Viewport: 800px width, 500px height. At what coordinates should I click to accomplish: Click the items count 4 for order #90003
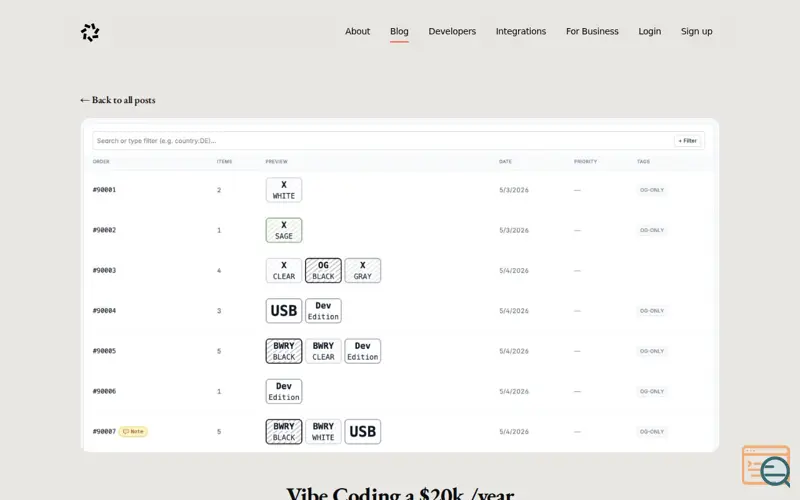(219, 270)
